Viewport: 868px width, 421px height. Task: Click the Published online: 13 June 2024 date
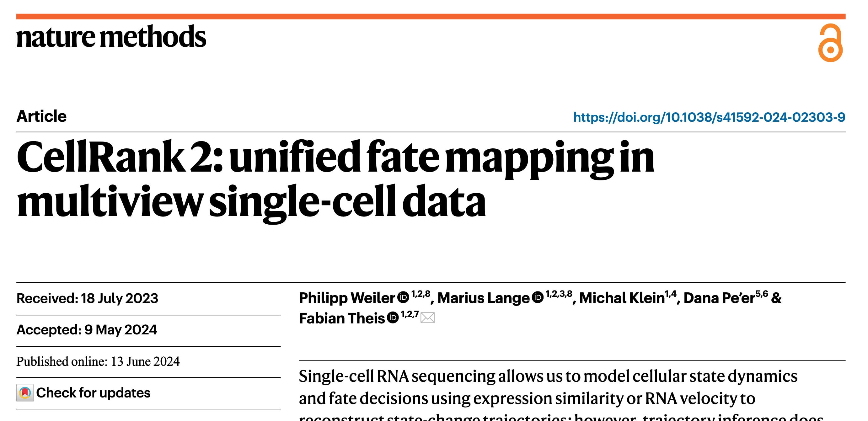[x=98, y=361]
